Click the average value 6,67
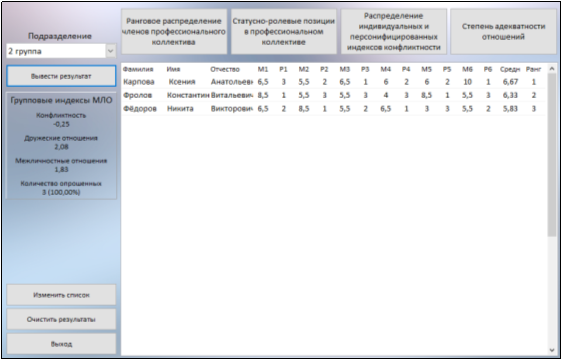This screenshot has height=360, width=562. (x=510, y=82)
